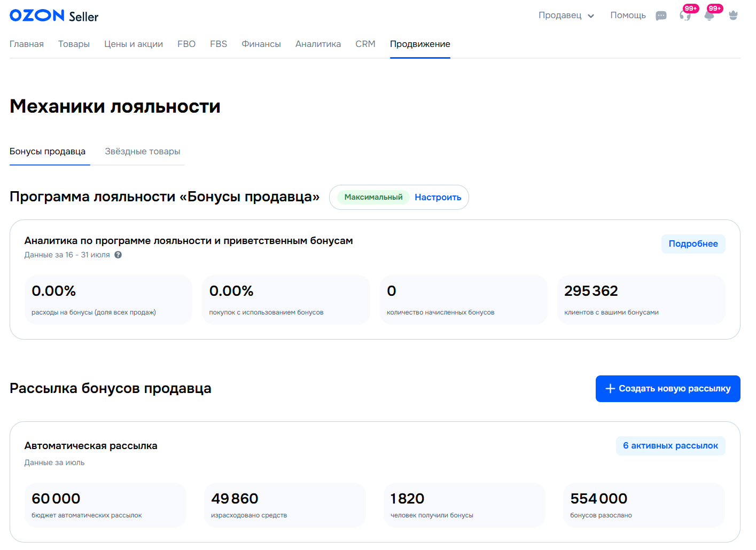
Task: Click the Автоматическая рассылка heading
Action: click(91, 446)
